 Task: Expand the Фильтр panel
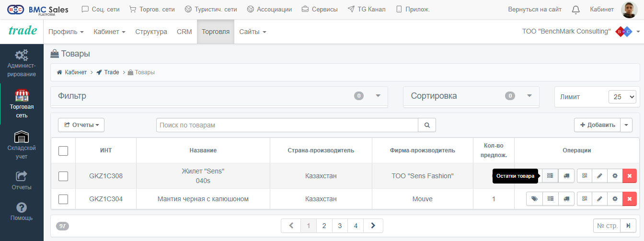[x=378, y=96]
